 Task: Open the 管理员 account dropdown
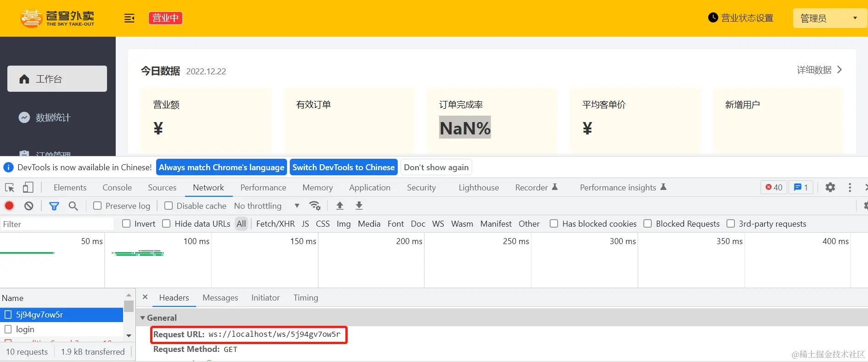coord(830,18)
